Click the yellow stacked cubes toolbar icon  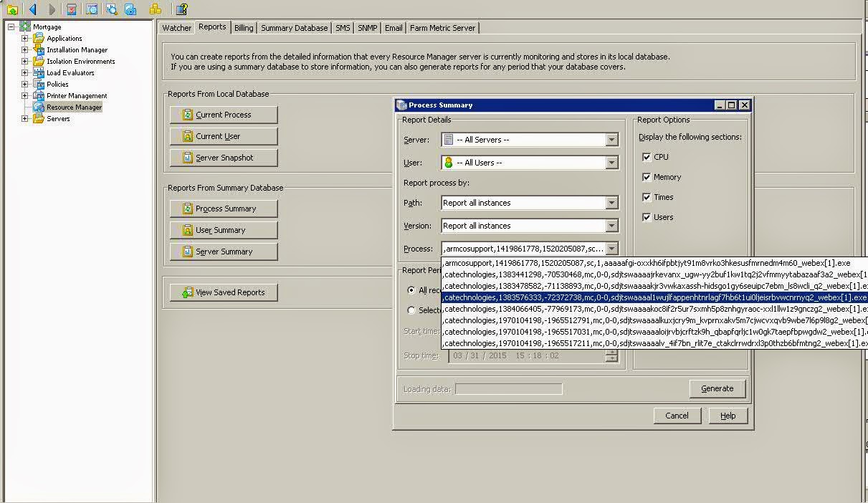pyautogui.click(x=156, y=9)
